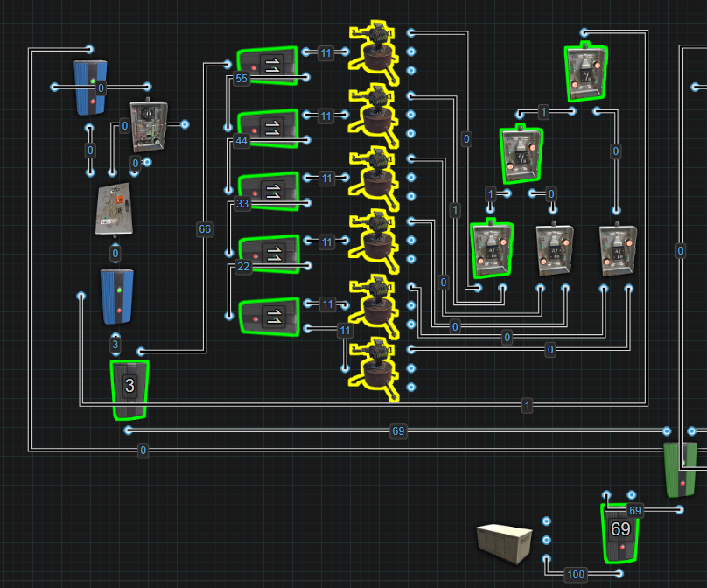Click the bottom connection port of the storage box
Viewport: 707px width, 588px height.
tap(547, 559)
